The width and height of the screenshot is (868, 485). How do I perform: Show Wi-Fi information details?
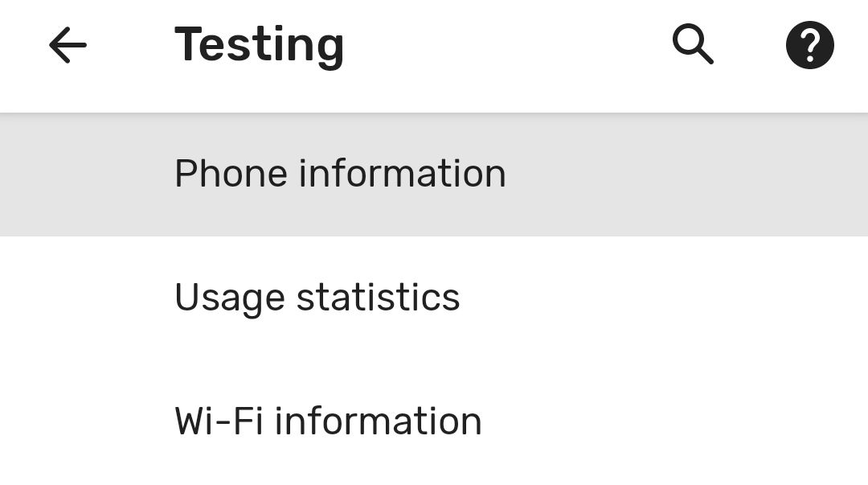[x=328, y=421]
